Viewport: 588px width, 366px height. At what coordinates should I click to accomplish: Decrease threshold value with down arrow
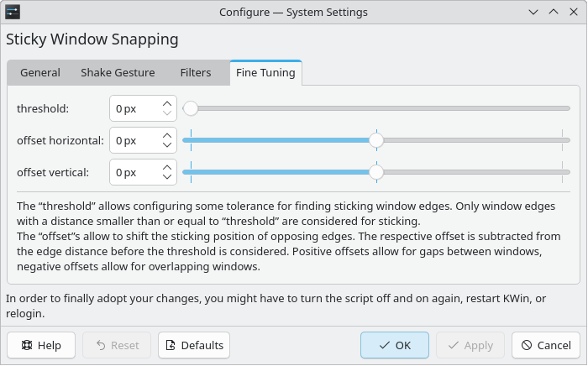(x=167, y=113)
